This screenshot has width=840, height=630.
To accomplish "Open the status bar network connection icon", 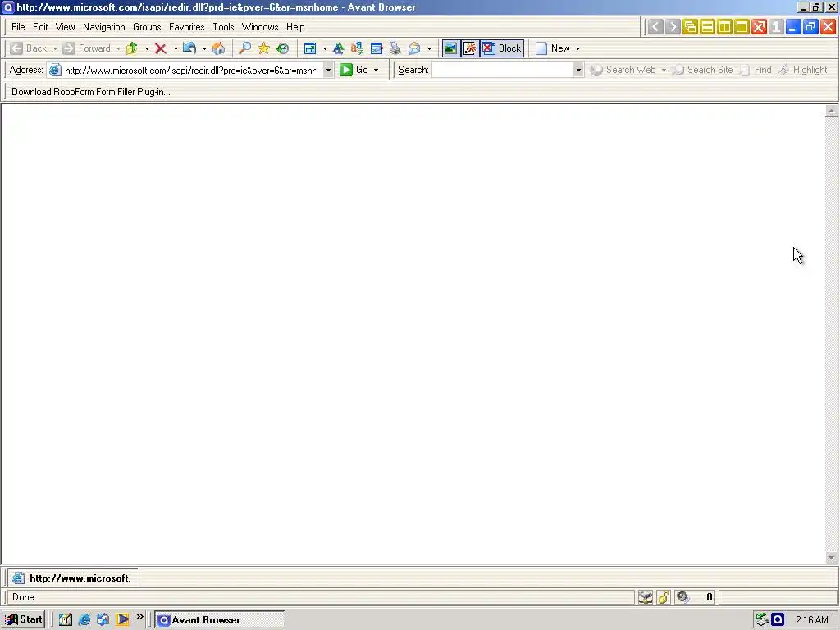I will click(x=646, y=597).
